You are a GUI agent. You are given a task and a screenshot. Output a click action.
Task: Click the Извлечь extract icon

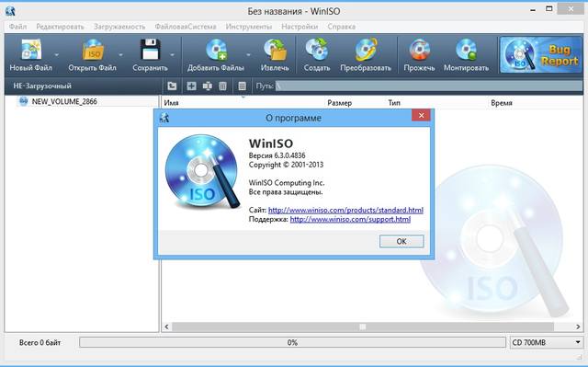click(275, 50)
